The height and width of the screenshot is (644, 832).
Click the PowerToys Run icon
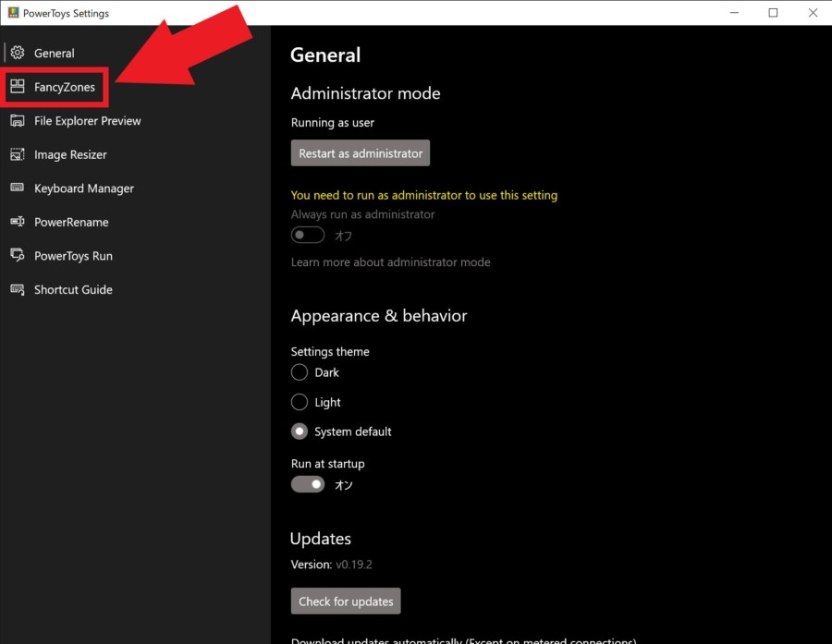(18, 255)
